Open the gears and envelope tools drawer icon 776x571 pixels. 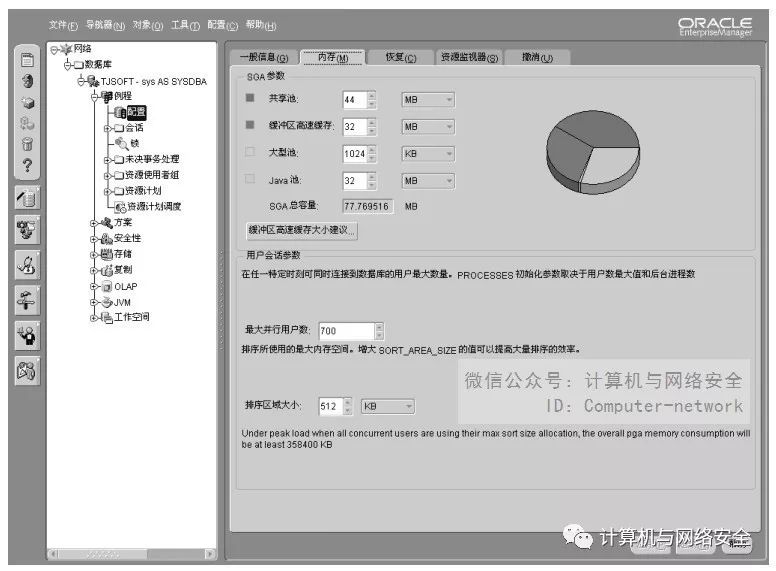pyautogui.click(x=27, y=231)
